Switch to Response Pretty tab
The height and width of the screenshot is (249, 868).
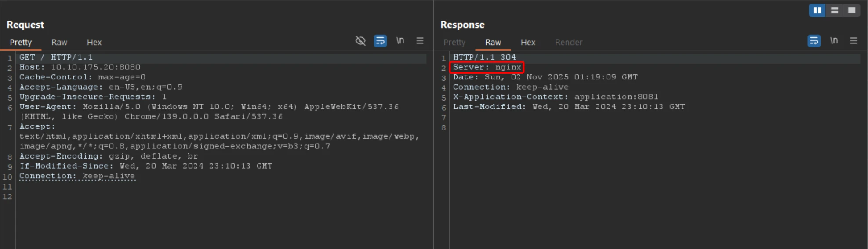(454, 42)
